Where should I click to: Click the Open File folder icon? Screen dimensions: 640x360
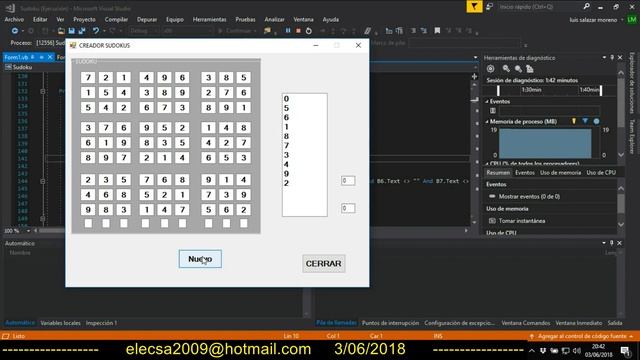[61, 31]
